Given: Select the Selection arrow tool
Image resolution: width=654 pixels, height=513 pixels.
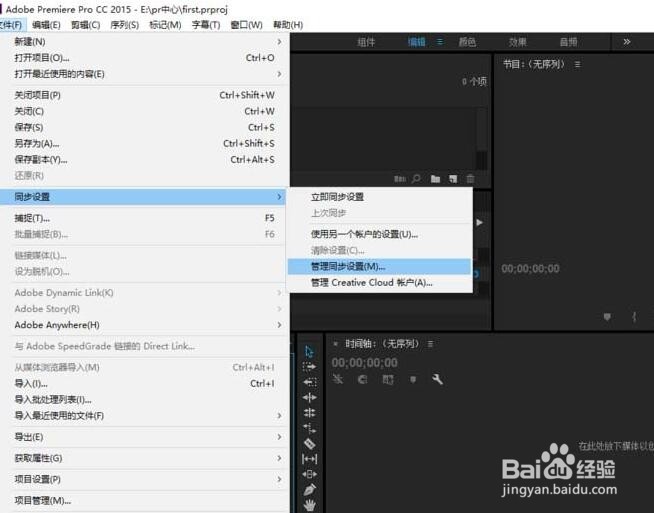Looking at the screenshot, I should [309, 352].
